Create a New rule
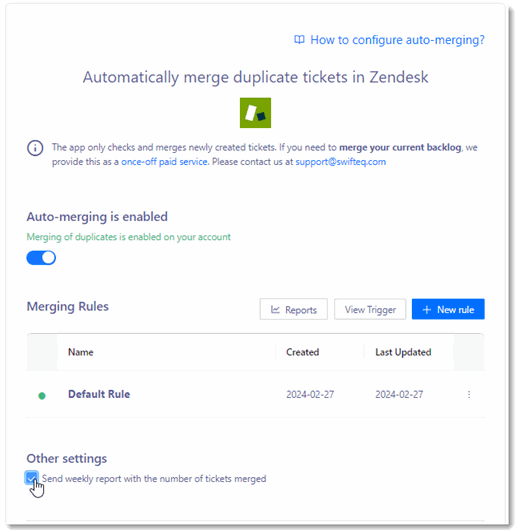 click(x=448, y=309)
